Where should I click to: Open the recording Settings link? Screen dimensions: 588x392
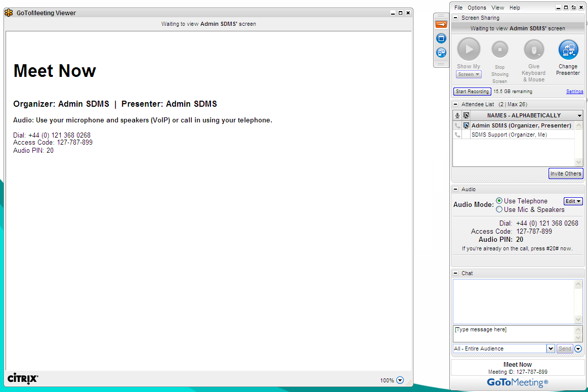pyautogui.click(x=574, y=92)
